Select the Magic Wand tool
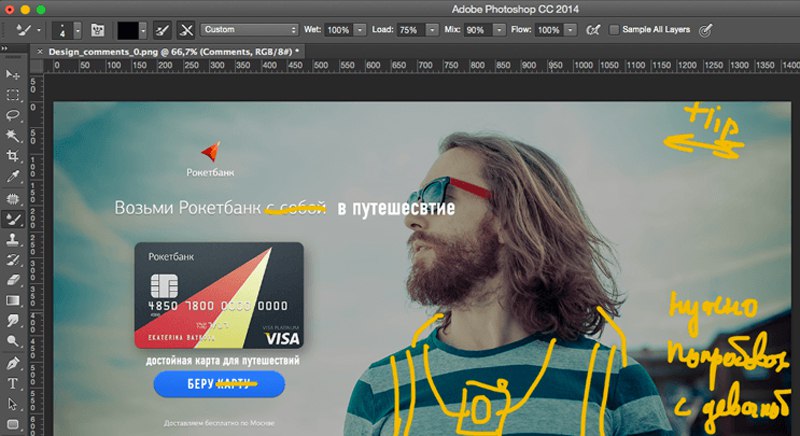Screen dimensions: 800x436 point(13,136)
